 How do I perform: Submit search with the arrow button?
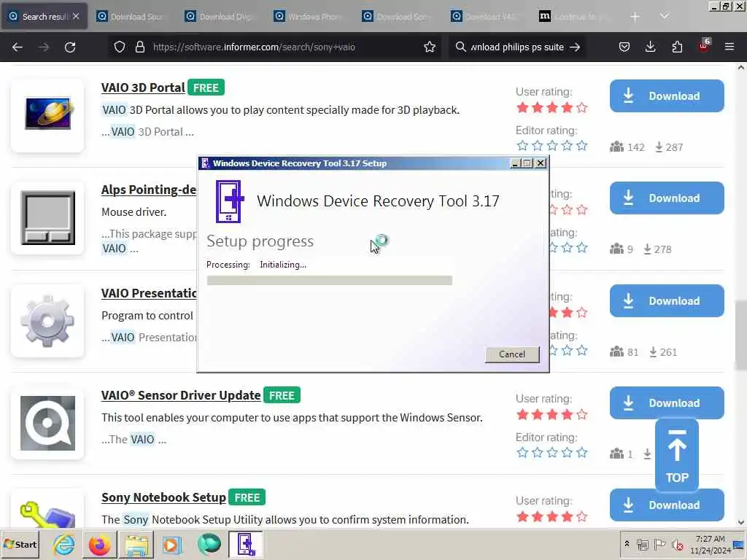[575, 47]
